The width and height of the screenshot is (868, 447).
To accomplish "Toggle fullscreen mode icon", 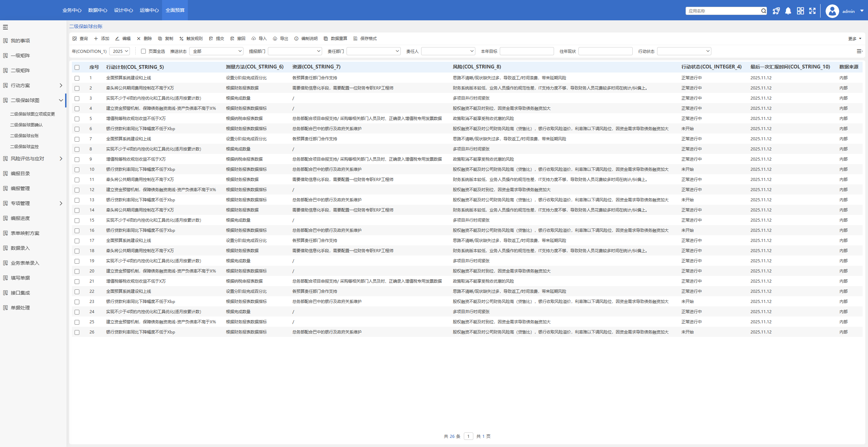I will 812,11.
